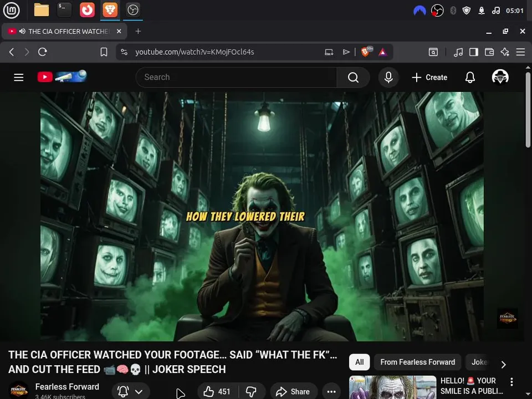The width and height of the screenshot is (532, 399).
Task: Expand the subscription notification bell dropdown
Action: [x=131, y=392]
